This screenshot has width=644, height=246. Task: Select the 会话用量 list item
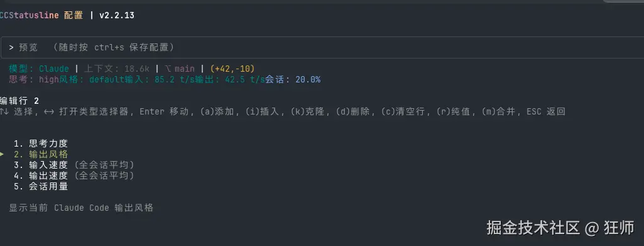[x=41, y=186]
